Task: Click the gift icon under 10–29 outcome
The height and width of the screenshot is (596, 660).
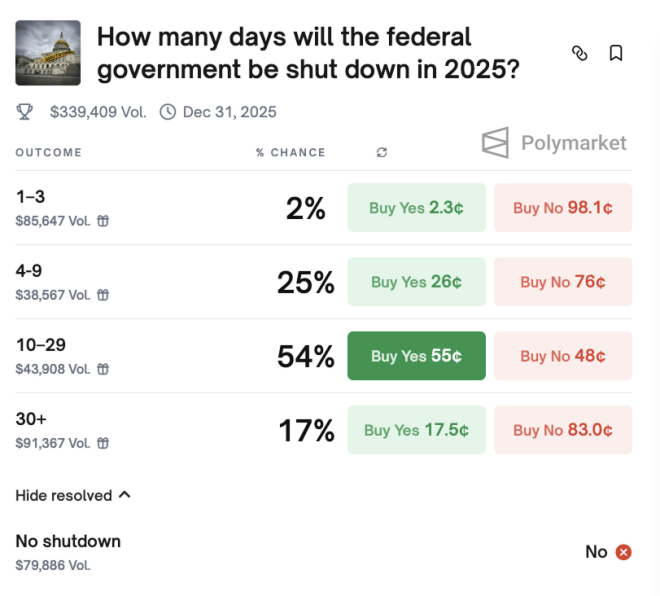Action: pos(103,369)
